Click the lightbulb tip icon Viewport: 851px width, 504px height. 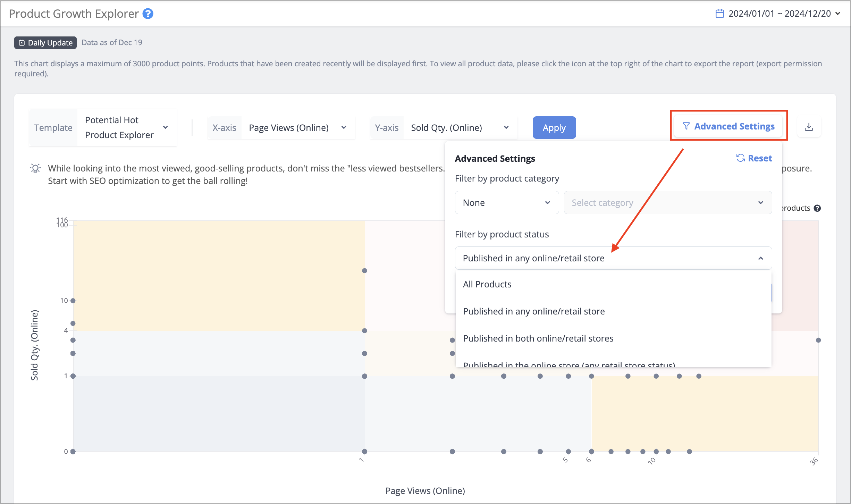click(35, 169)
